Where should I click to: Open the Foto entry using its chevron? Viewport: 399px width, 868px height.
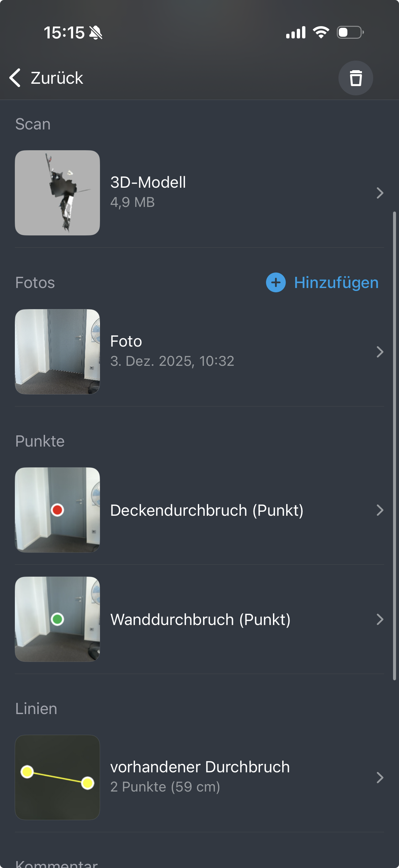(x=380, y=352)
